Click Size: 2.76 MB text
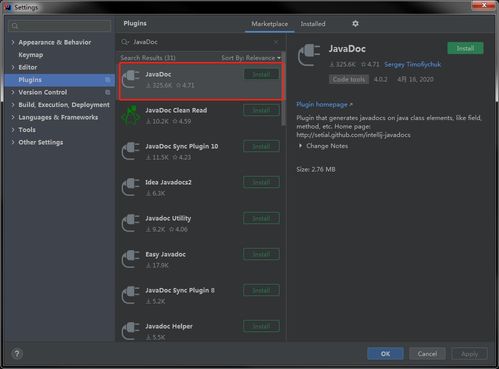This screenshot has height=369, width=499. click(316, 169)
